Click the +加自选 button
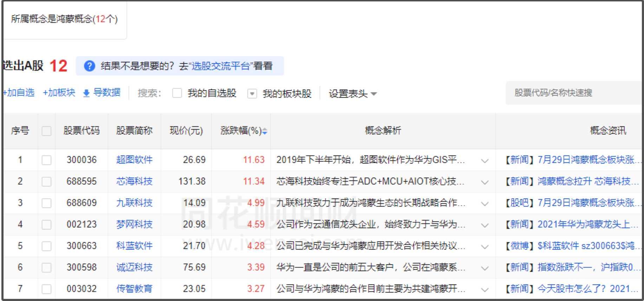 pos(19,93)
